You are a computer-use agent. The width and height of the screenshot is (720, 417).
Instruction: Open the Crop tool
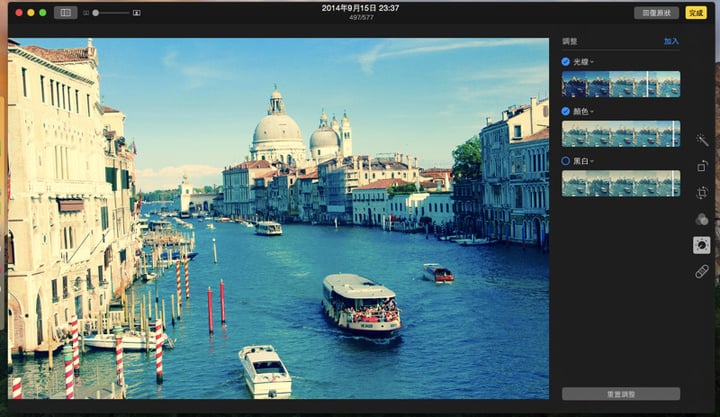point(701,192)
